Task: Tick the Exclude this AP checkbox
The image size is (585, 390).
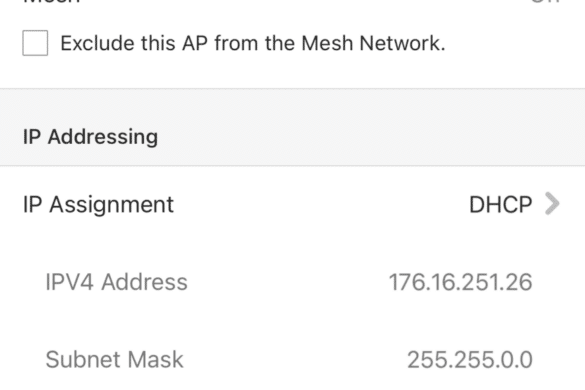Action: pos(35,43)
